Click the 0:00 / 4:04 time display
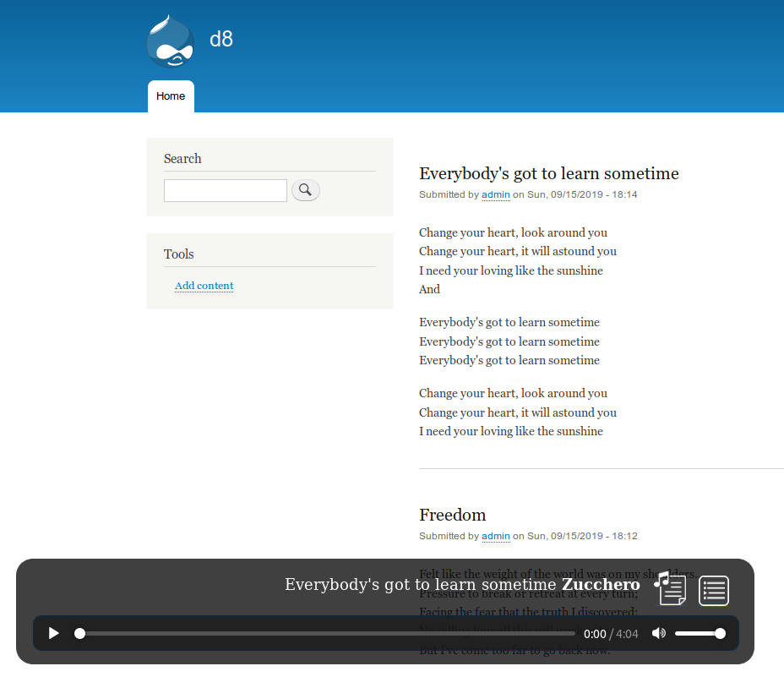The width and height of the screenshot is (784, 677). pos(611,634)
